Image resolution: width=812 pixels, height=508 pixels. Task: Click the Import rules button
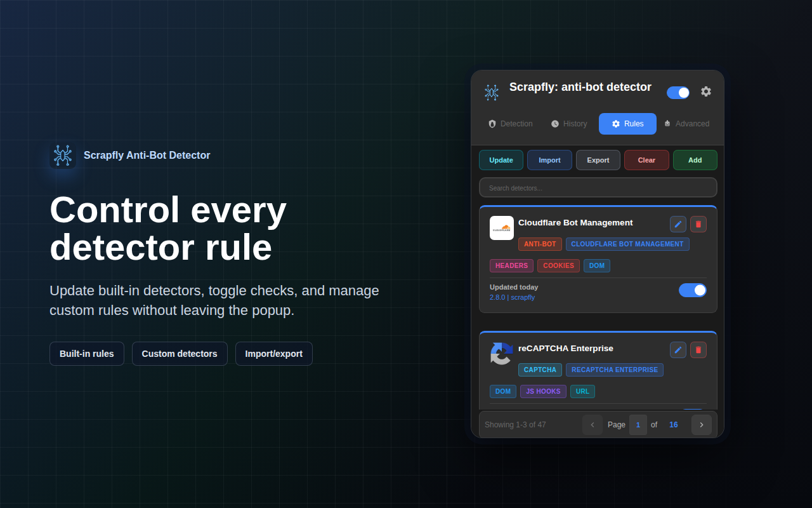pos(549,160)
